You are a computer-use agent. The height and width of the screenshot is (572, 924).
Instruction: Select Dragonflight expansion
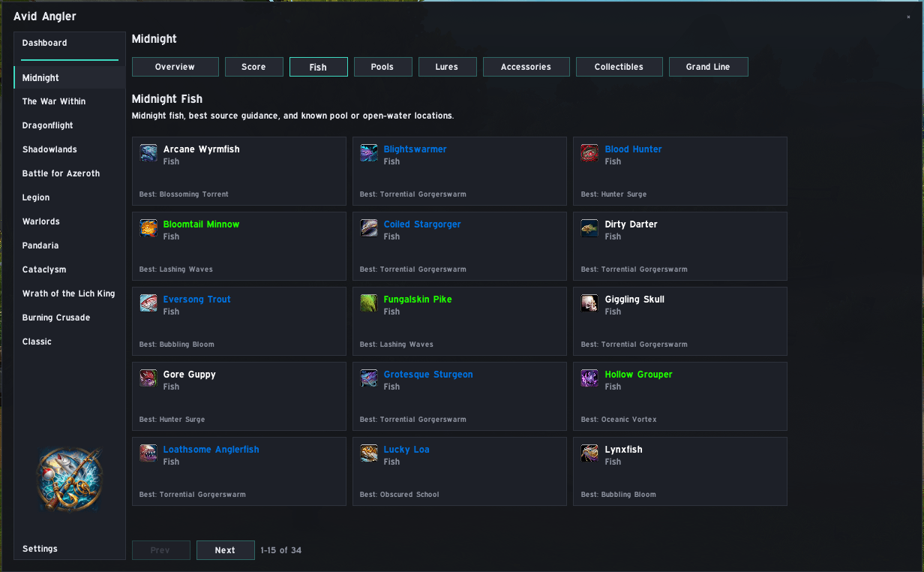click(x=70, y=125)
